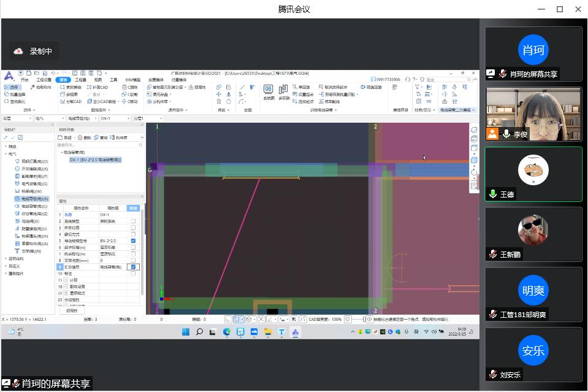Expand the 配电设置 property group
Image resolution: width=588 pixels, height=392 pixels.
(66, 286)
